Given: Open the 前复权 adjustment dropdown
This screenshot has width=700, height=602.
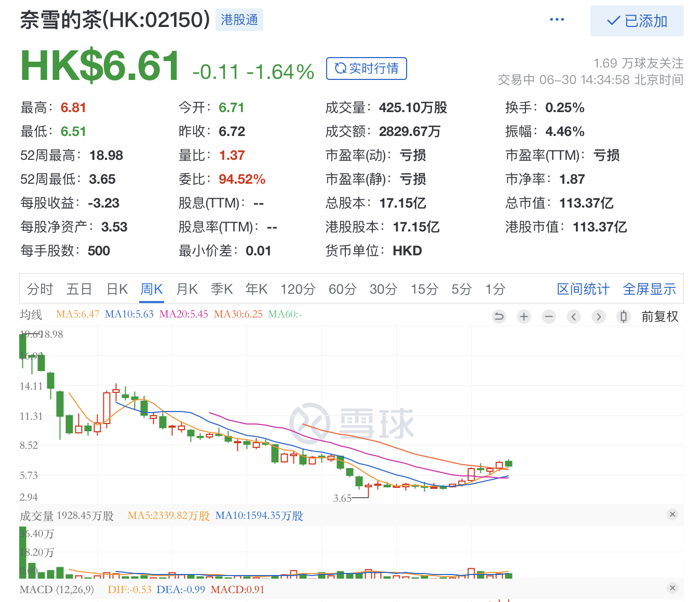Looking at the screenshot, I should tap(660, 317).
